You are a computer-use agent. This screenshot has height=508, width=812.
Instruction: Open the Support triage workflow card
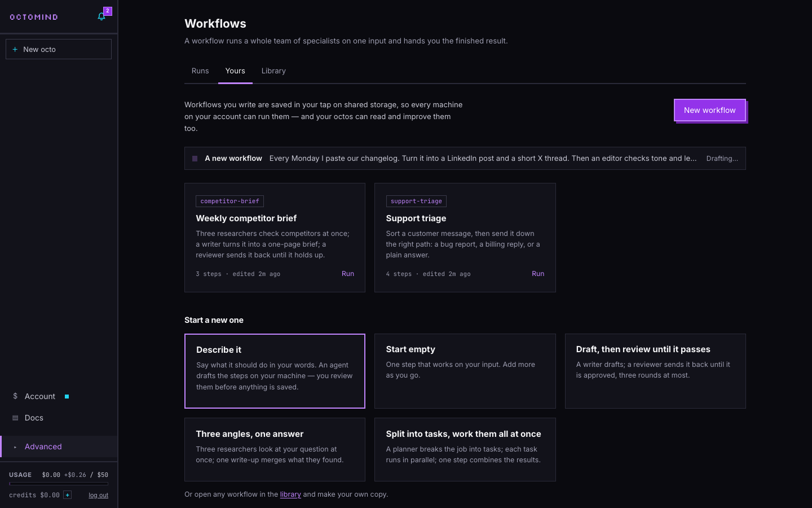click(x=465, y=238)
